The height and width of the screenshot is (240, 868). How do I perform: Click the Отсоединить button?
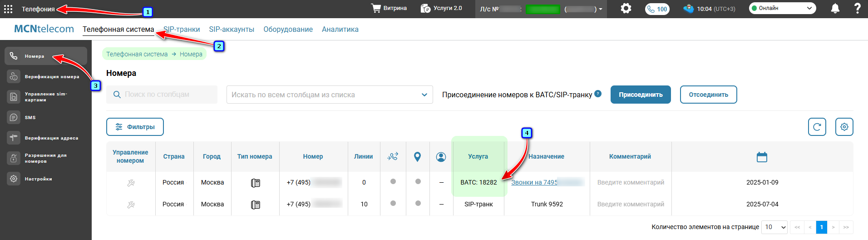[708, 95]
